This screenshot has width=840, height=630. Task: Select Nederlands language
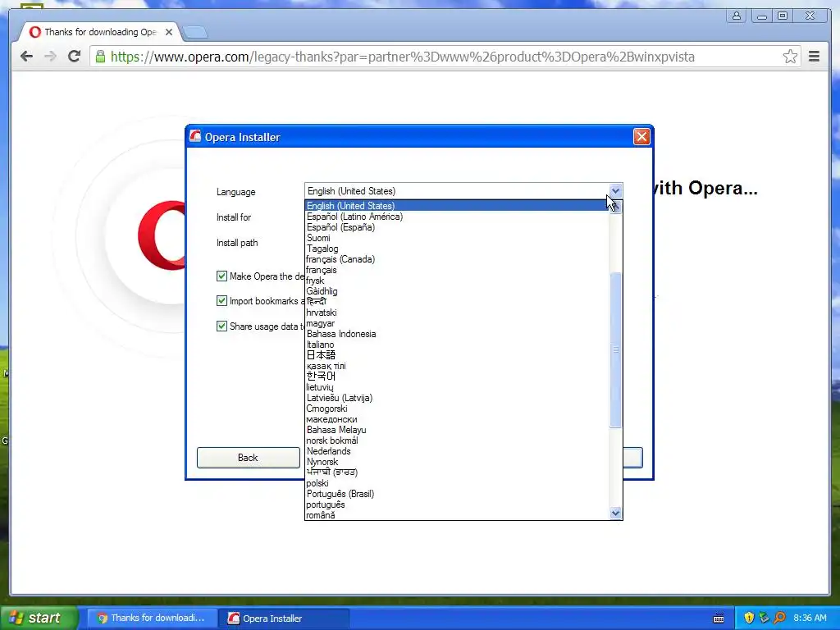(457, 451)
